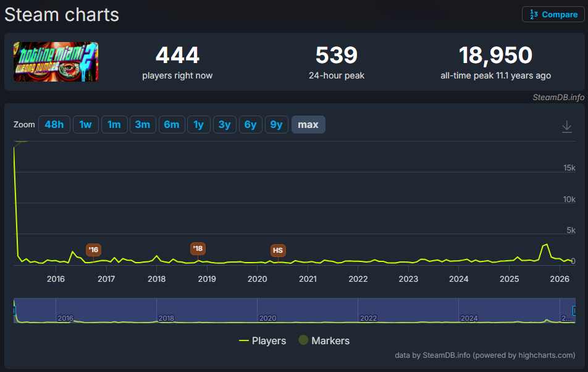This screenshot has height=372, width=588.
Task: Set zoom range to 1w
Action: [85, 124]
